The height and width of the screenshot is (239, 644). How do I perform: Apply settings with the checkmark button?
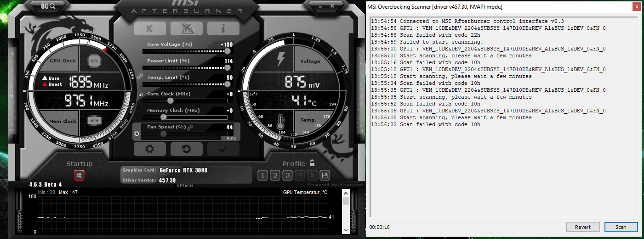[223, 149]
